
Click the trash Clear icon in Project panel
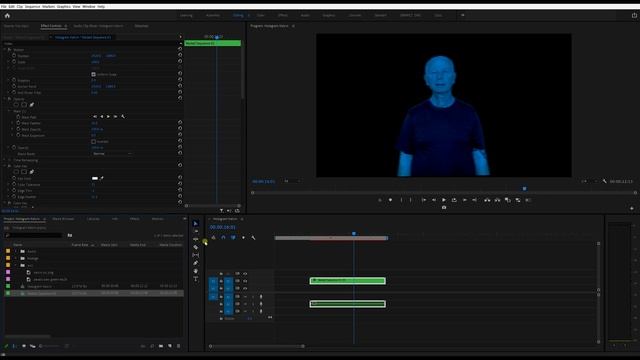tap(178, 346)
